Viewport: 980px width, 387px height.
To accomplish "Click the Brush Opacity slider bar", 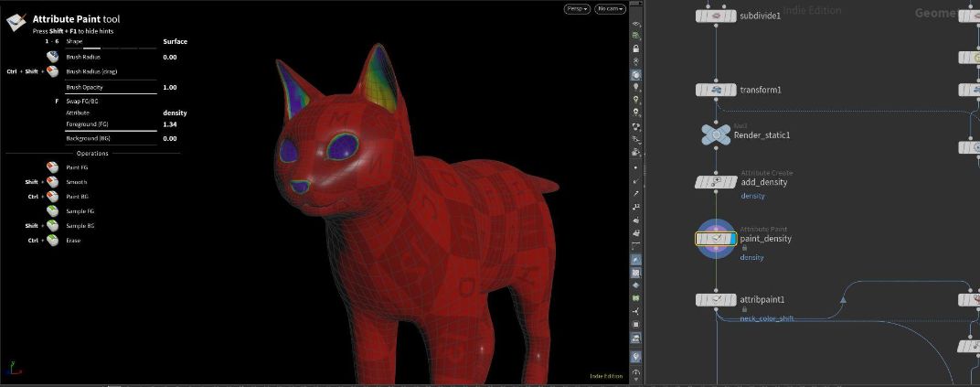I will pyautogui.click(x=112, y=94).
